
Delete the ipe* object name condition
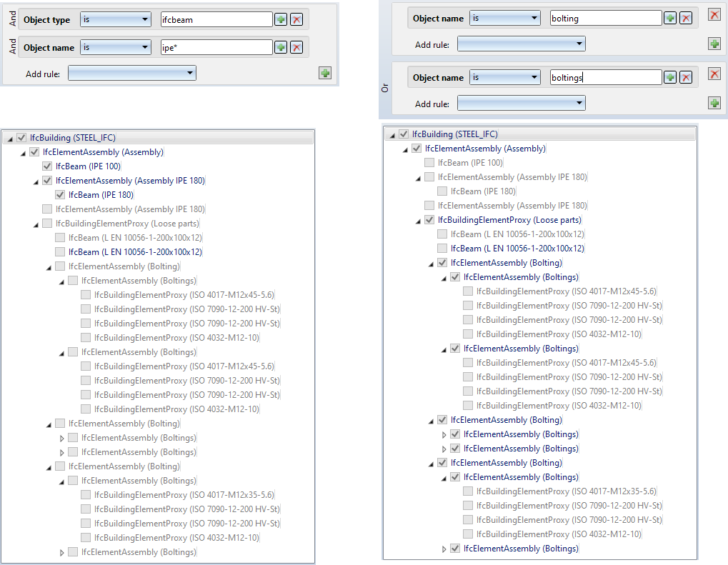pyautogui.click(x=296, y=47)
